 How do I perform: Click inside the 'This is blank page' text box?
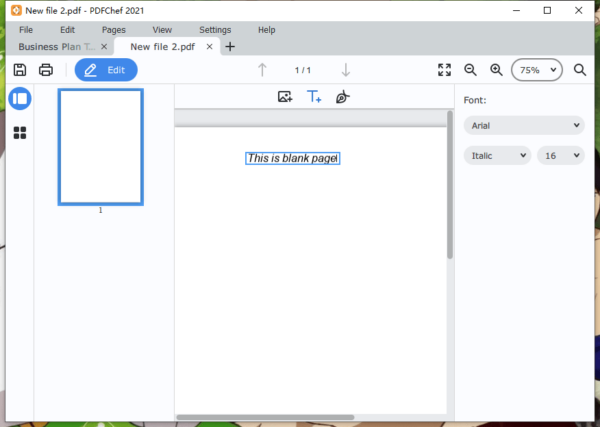coord(293,158)
